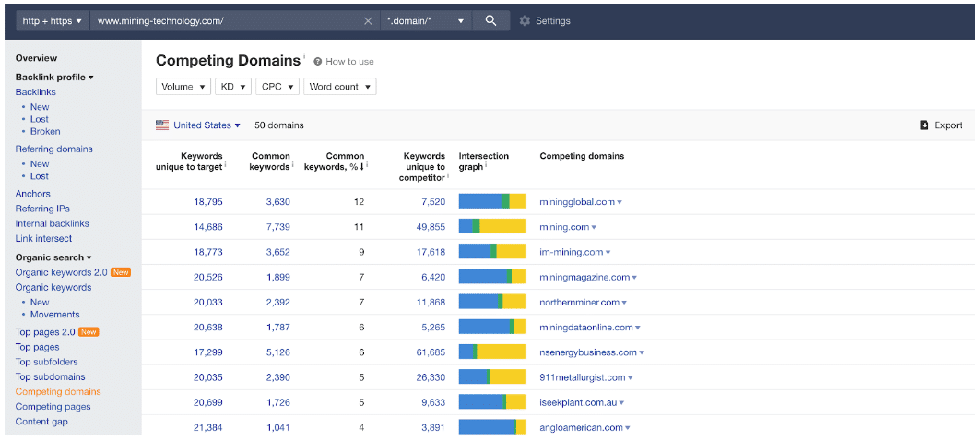Viewport: 980px width, 442px height.
Task: Open im-mining.com competitor link
Action: (572, 252)
